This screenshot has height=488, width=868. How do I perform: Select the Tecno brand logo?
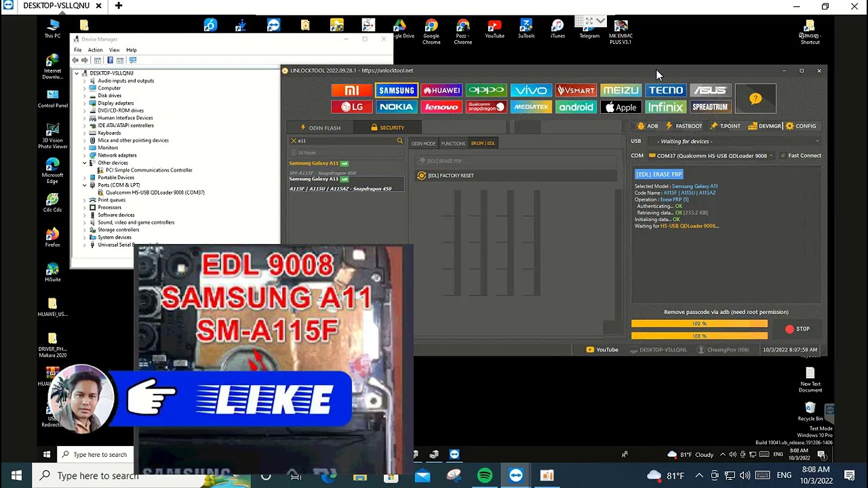665,90
